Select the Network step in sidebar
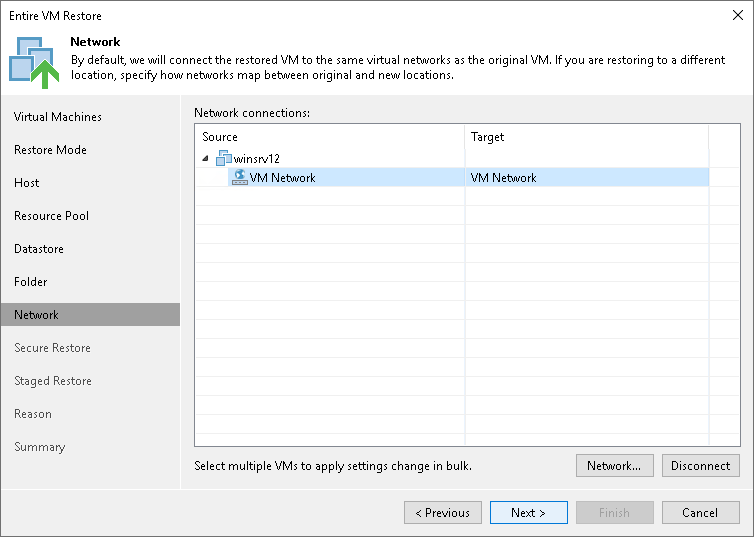 click(x=90, y=314)
